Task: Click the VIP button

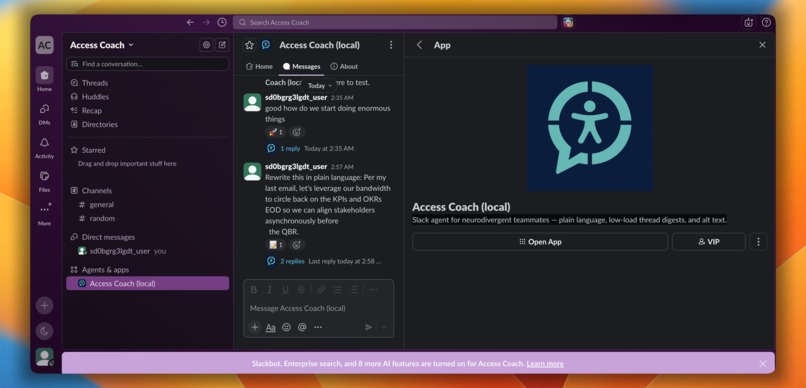Action: click(708, 242)
